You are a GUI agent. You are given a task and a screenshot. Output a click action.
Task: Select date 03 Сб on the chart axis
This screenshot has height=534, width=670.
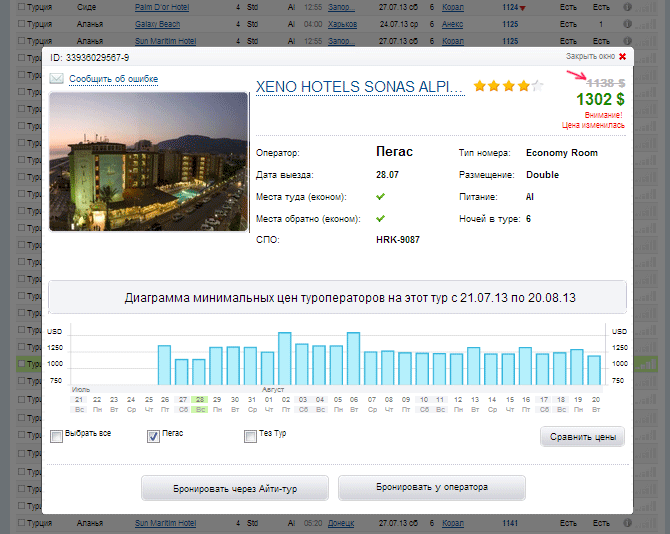click(x=303, y=404)
